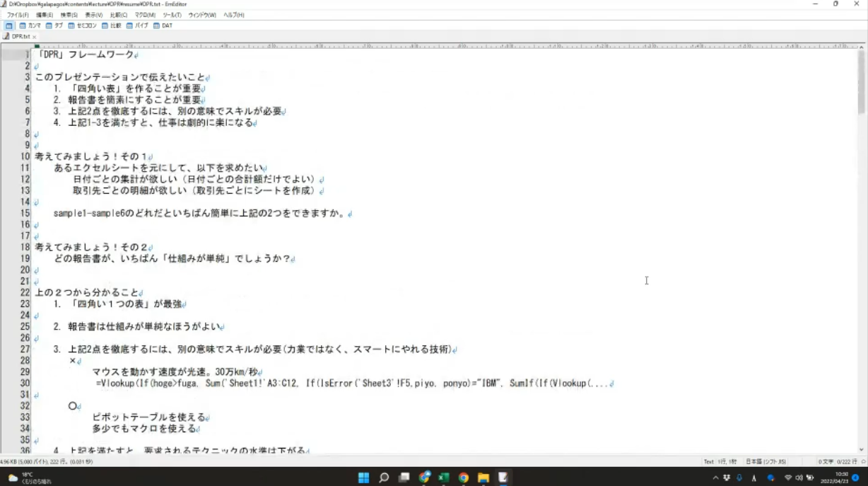Launch Chrome from the taskbar
Viewport: 868px width, 486px height.
click(464, 478)
